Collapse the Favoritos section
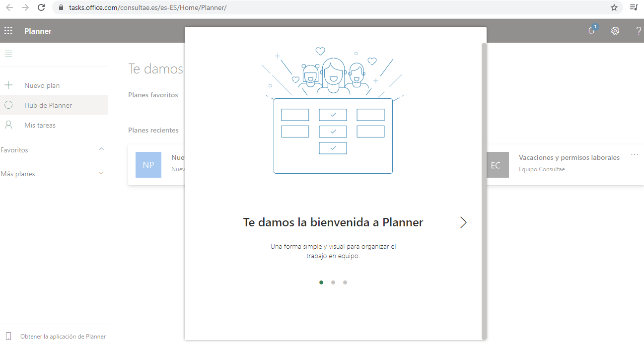644x343 pixels. (x=101, y=149)
